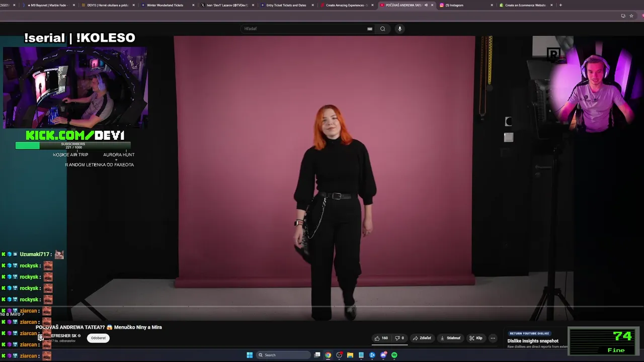Close the Instagram browser tab
644x362 pixels.
(x=492, y=5)
